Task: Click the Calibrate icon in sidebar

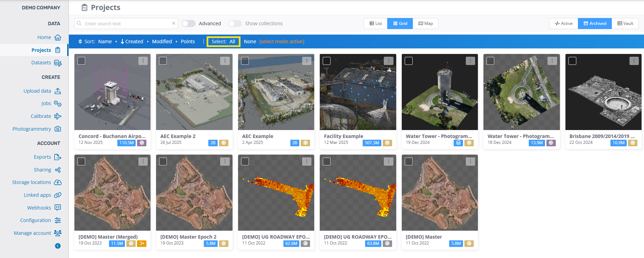Action: click(x=58, y=116)
